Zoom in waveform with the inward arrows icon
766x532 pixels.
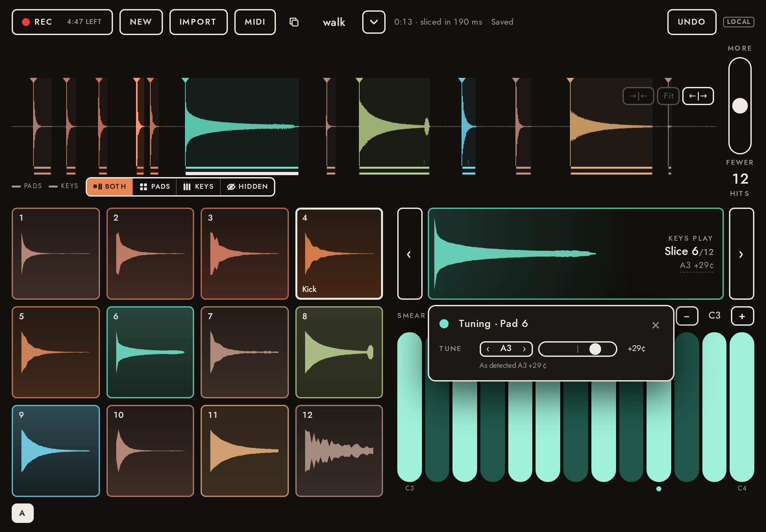pos(638,96)
